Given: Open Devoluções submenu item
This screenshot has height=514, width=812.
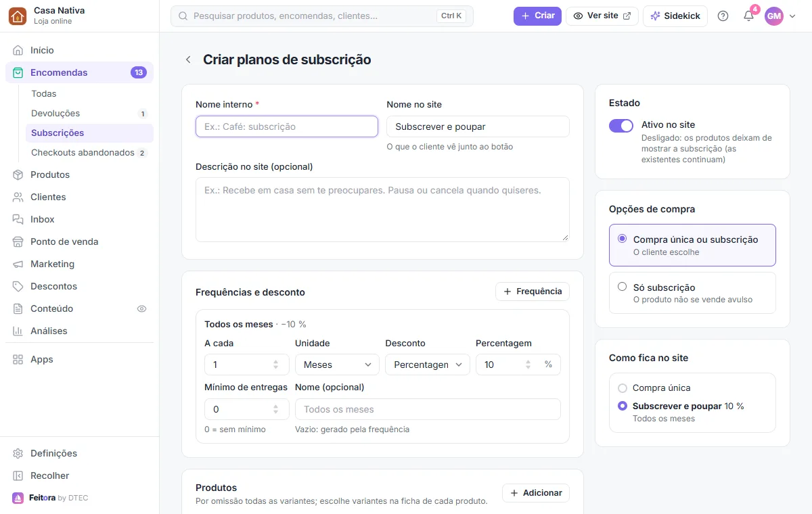Looking at the screenshot, I should (89, 114).
